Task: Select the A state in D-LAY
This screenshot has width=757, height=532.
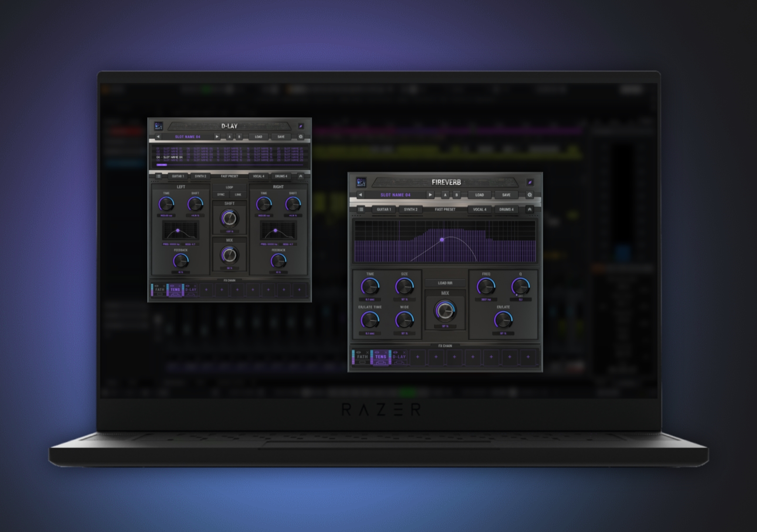Action: [x=230, y=137]
